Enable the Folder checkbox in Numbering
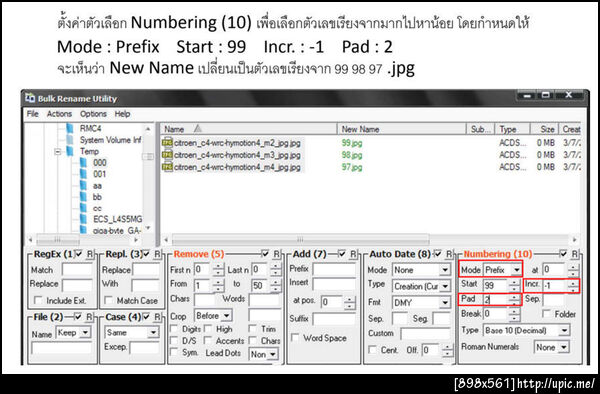 click(547, 314)
